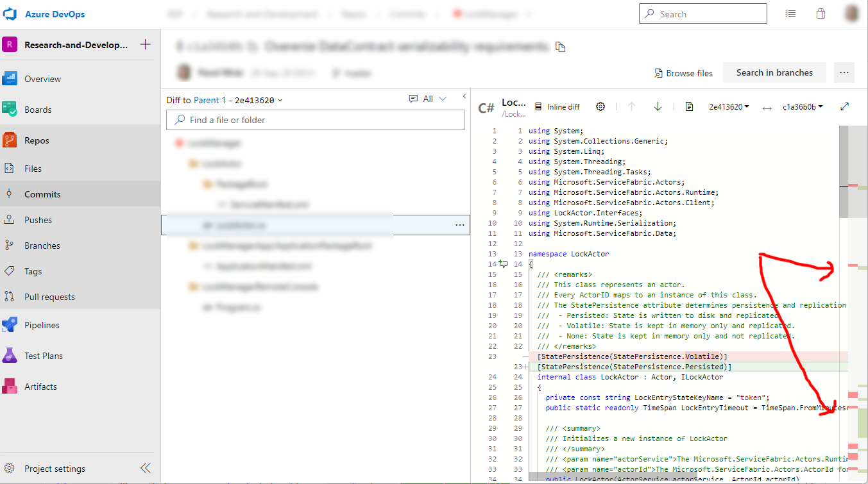
Task: Click the diff settings gear icon
Action: point(600,106)
